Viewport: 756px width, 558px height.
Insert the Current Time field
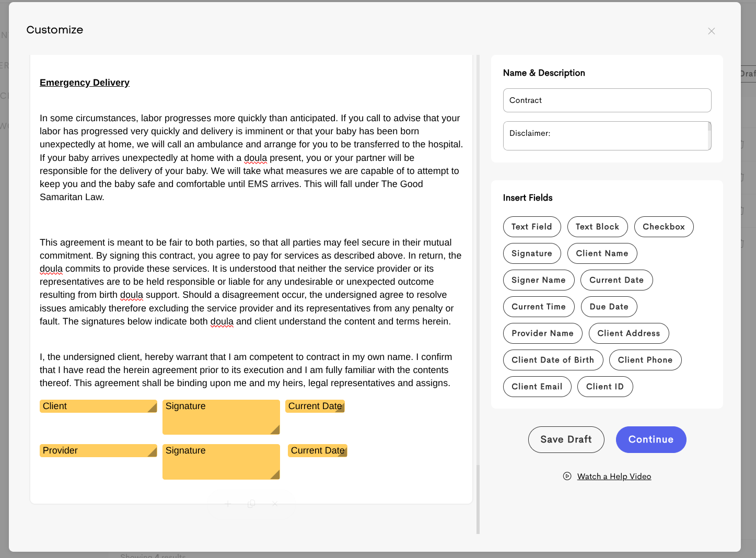click(x=539, y=307)
